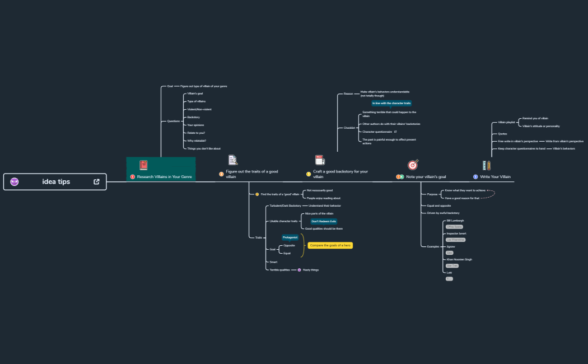
Task: Open link icon beside Character questionnaire
Action: pyautogui.click(x=395, y=132)
